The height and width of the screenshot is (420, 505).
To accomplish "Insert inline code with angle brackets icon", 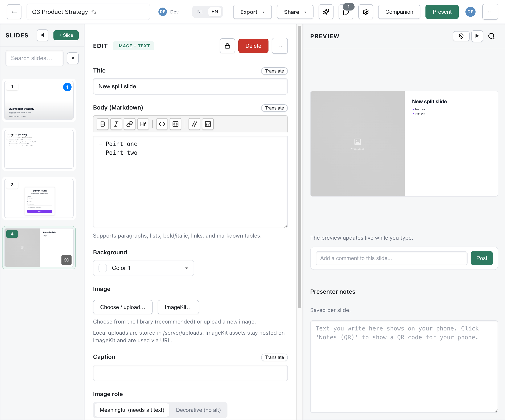I will pos(162,124).
